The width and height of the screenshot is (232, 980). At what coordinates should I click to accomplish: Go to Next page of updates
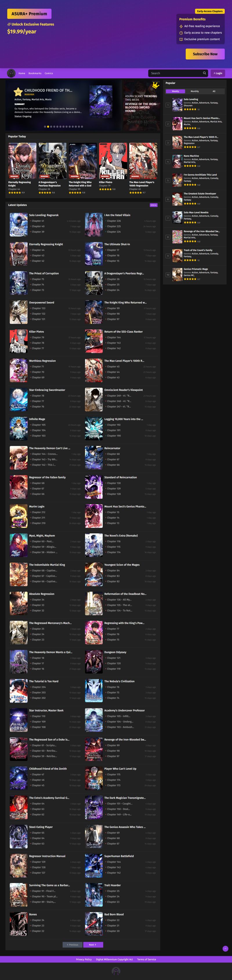[x=93, y=944]
